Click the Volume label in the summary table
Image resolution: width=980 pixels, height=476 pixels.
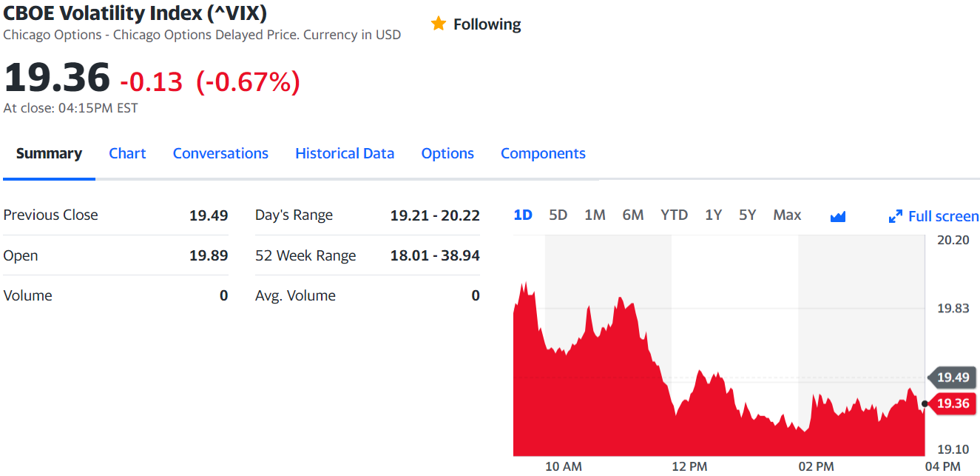[x=27, y=295]
